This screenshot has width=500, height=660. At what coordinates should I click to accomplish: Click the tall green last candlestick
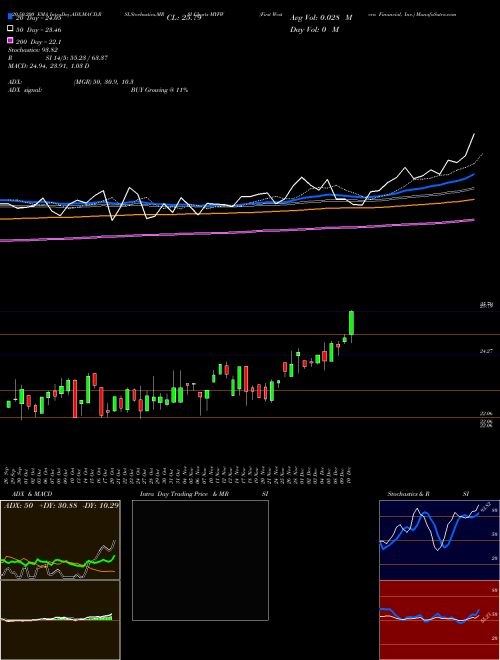click(x=351, y=323)
